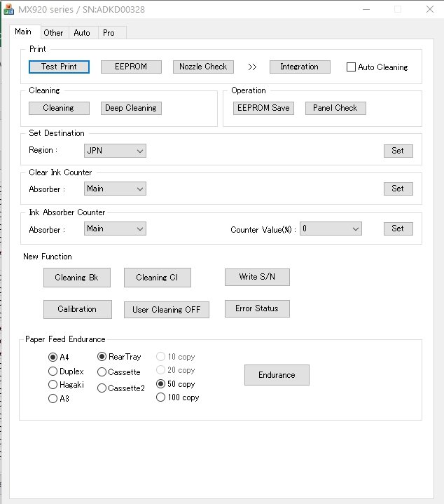Click the EEPROM Save button
444x504 pixels.
point(263,109)
